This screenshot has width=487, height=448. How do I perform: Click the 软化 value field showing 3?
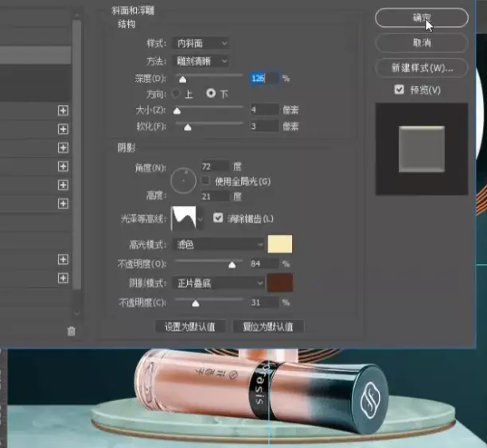click(264, 126)
